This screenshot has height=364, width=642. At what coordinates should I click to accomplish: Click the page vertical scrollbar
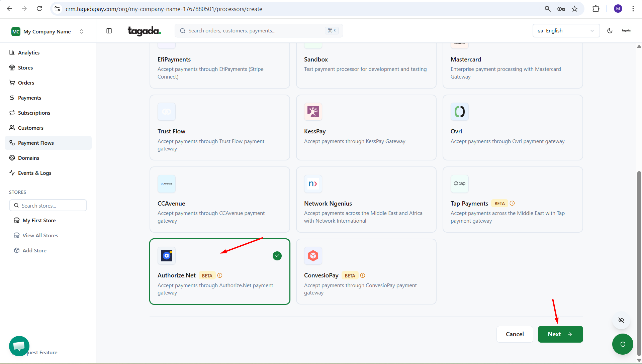(x=639, y=261)
